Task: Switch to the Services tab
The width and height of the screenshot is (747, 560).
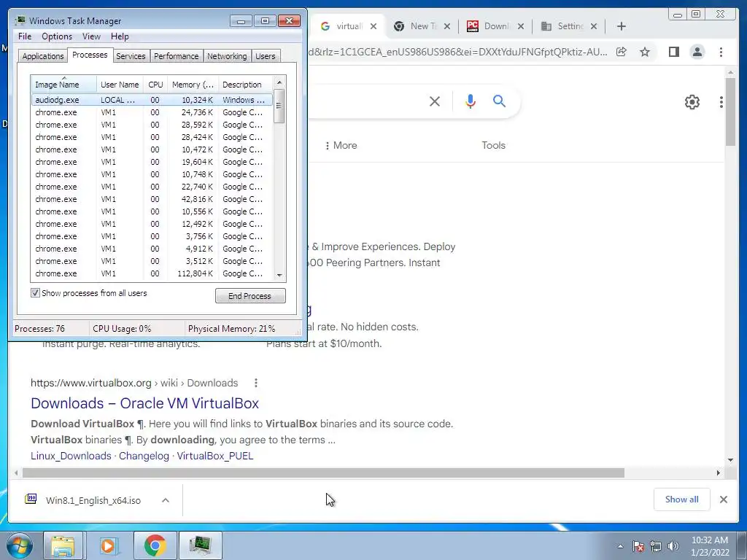Action: click(x=131, y=56)
